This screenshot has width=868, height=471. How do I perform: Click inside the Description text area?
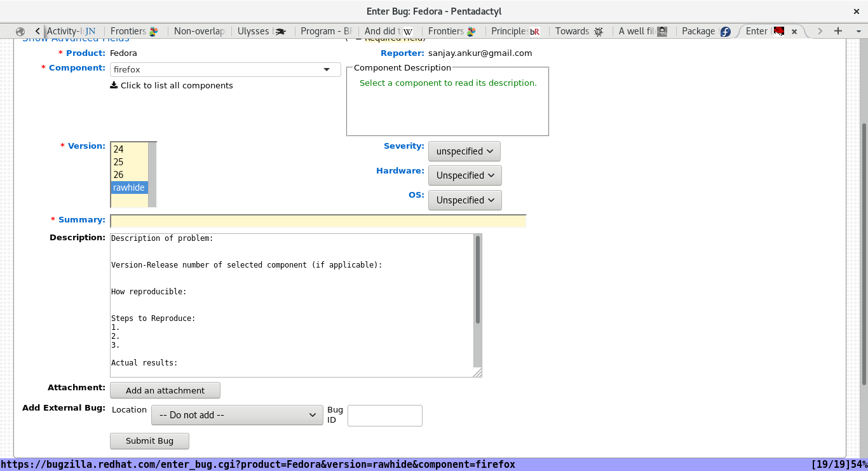coord(292,305)
